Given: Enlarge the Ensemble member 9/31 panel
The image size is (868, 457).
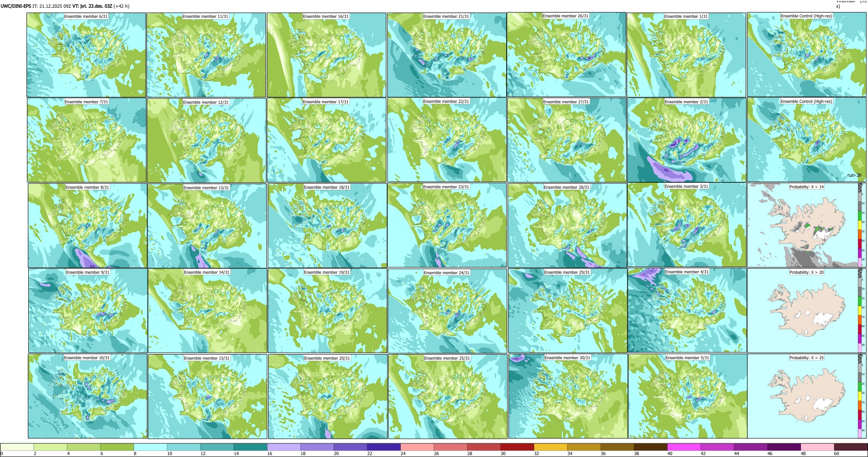Looking at the screenshot, I should point(88,311).
